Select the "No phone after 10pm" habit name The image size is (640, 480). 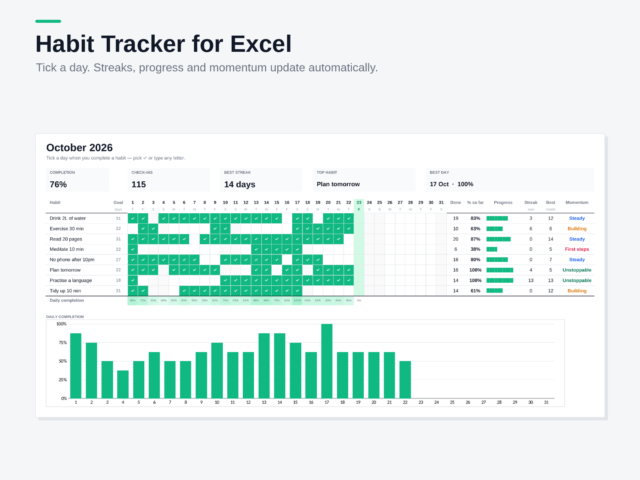pos(72,260)
